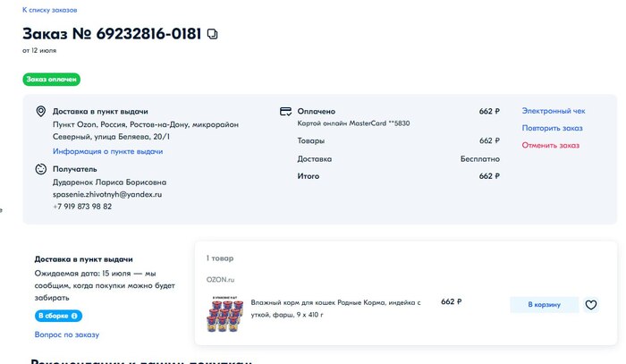
Task: Click the payment card icon next to «Оплачено»
Action: coord(284,112)
